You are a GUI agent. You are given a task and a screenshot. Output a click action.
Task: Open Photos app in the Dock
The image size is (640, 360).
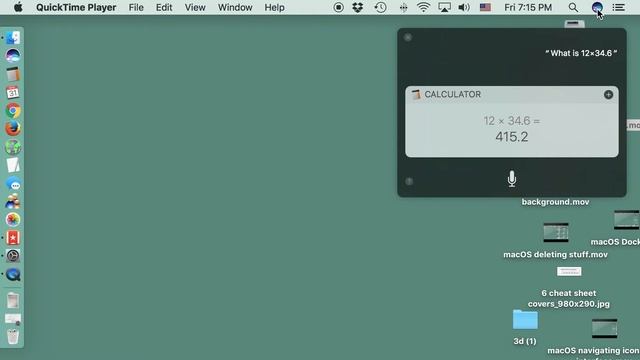13,220
